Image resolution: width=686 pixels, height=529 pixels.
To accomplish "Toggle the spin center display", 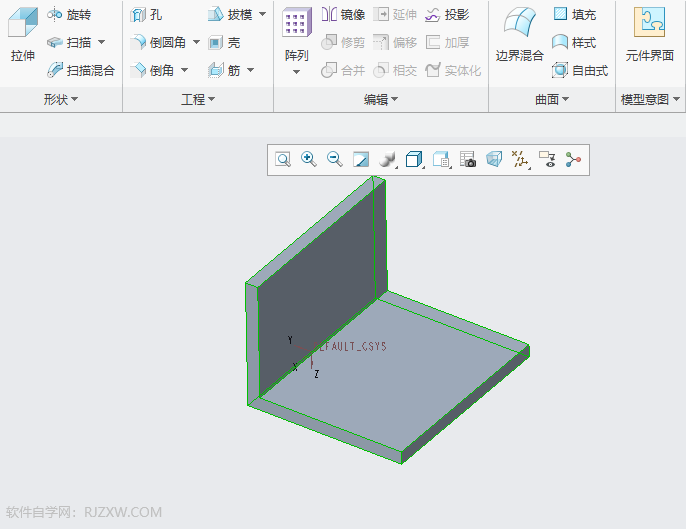I will [x=573, y=159].
